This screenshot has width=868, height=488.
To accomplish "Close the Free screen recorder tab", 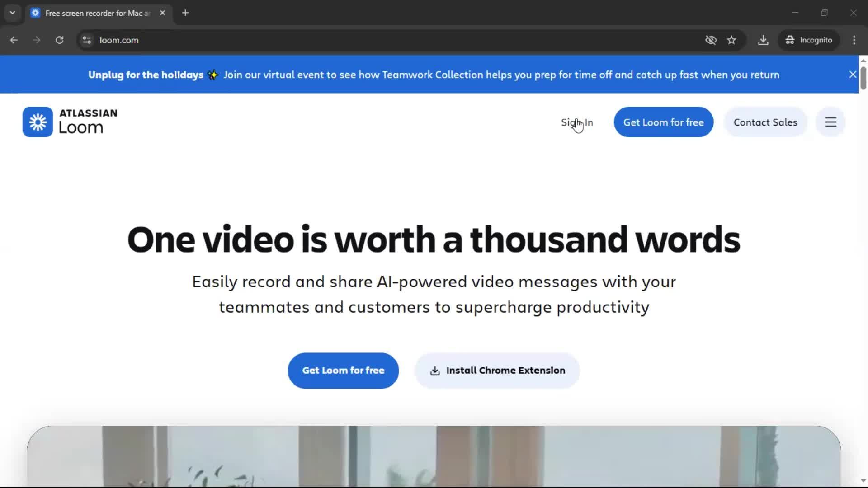I will (163, 13).
